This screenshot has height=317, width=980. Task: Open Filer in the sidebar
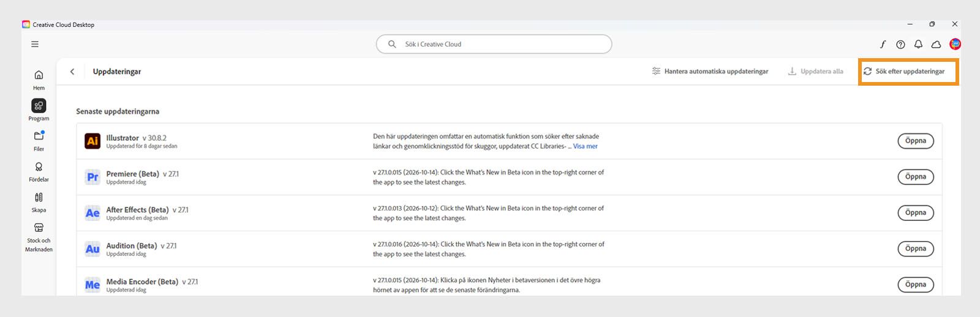pyautogui.click(x=39, y=141)
